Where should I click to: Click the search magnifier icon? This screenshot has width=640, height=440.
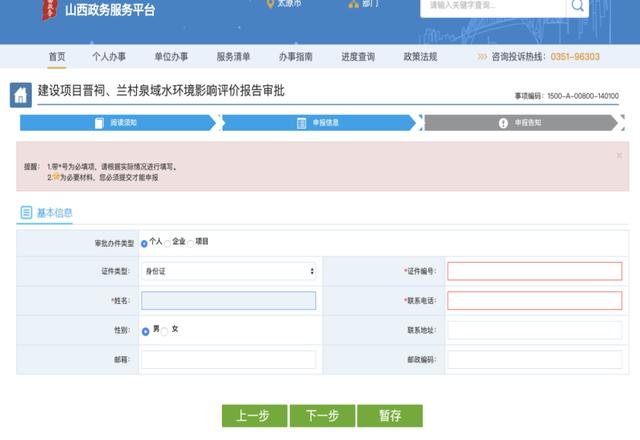(x=577, y=6)
